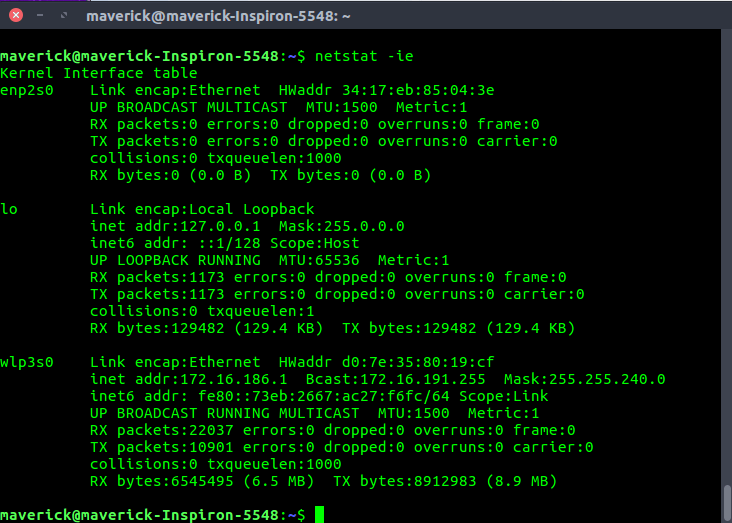This screenshot has height=523, width=732.
Task: Maximize the terminal window
Action: click(64, 15)
